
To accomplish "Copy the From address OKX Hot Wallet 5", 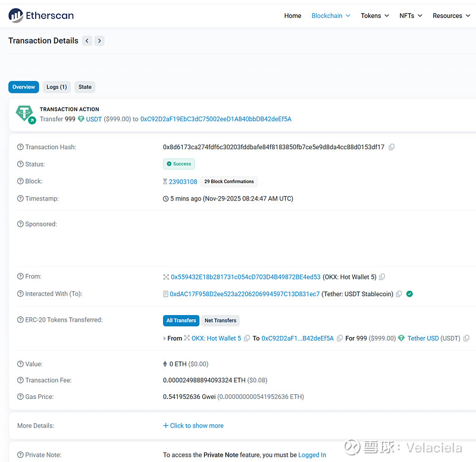I will pyautogui.click(x=382, y=276).
